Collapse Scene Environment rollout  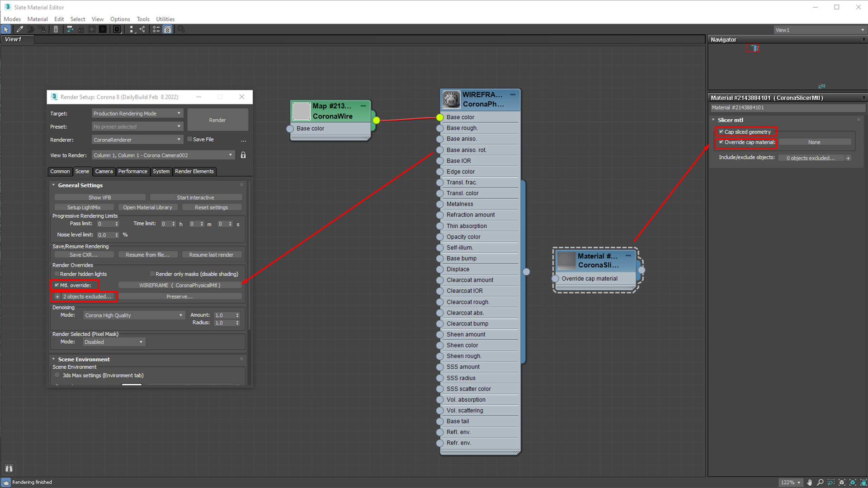pyautogui.click(x=53, y=359)
